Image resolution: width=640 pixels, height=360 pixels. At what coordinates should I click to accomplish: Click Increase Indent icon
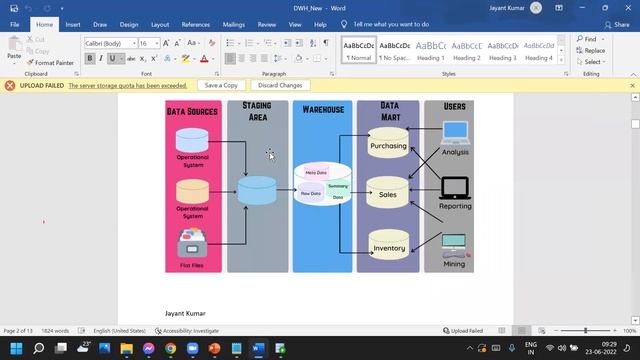(299, 43)
